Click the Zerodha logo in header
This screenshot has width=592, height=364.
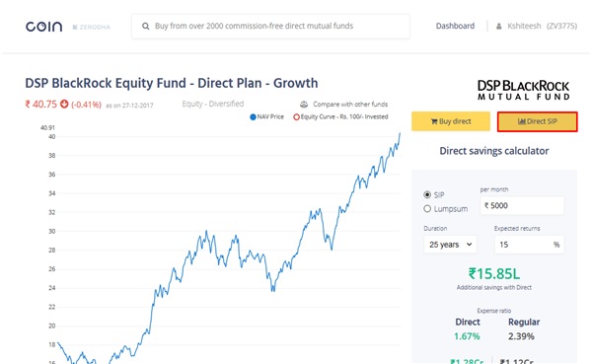click(x=92, y=27)
